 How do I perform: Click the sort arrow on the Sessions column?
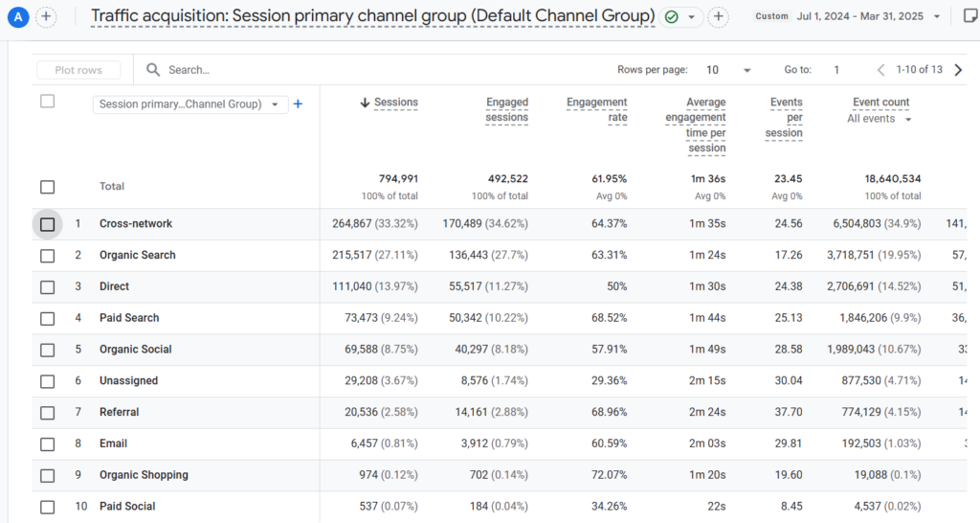[x=365, y=102]
